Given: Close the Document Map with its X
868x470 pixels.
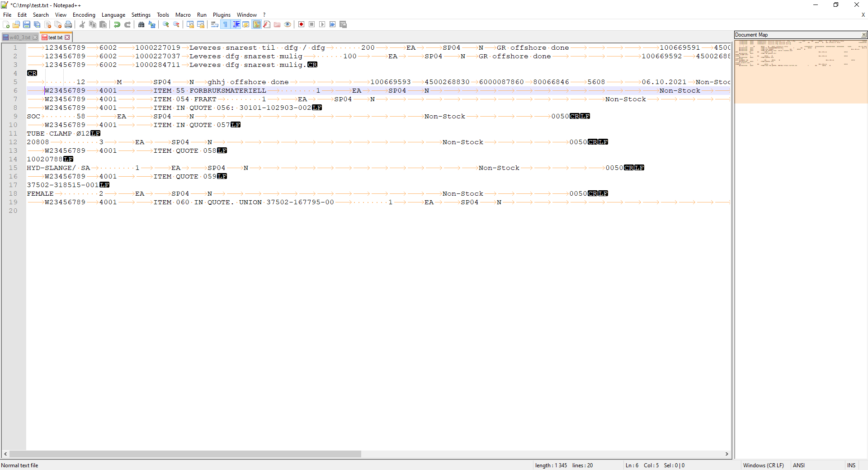Looking at the screenshot, I should point(864,34).
